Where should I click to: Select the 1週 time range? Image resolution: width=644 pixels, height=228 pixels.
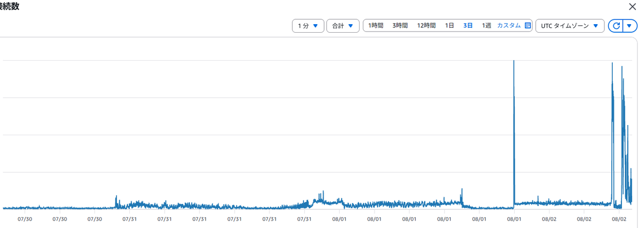(486, 26)
